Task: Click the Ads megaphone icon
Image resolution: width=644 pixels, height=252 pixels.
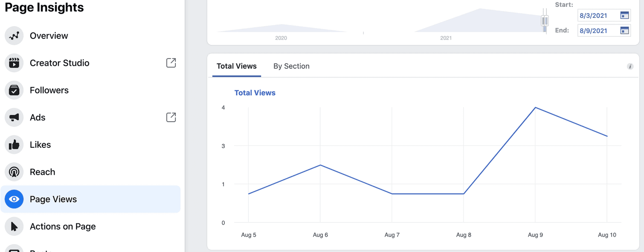Action: [x=14, y=117]
